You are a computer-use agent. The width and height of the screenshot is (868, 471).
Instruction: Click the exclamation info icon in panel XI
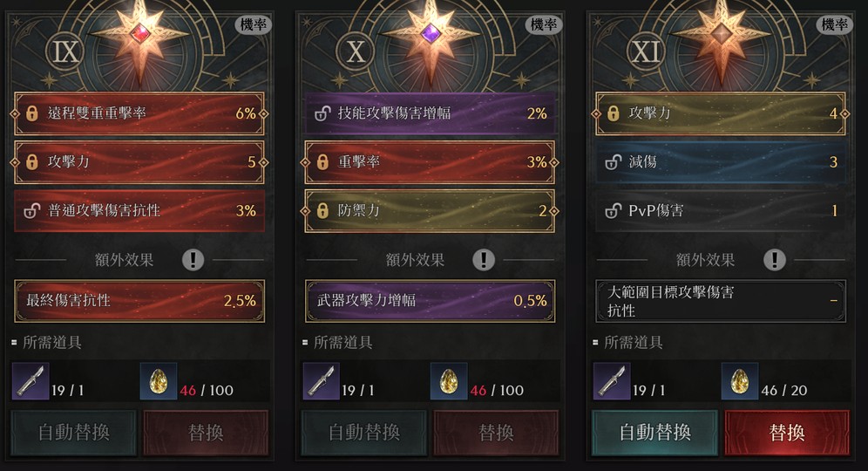[775, 259]
